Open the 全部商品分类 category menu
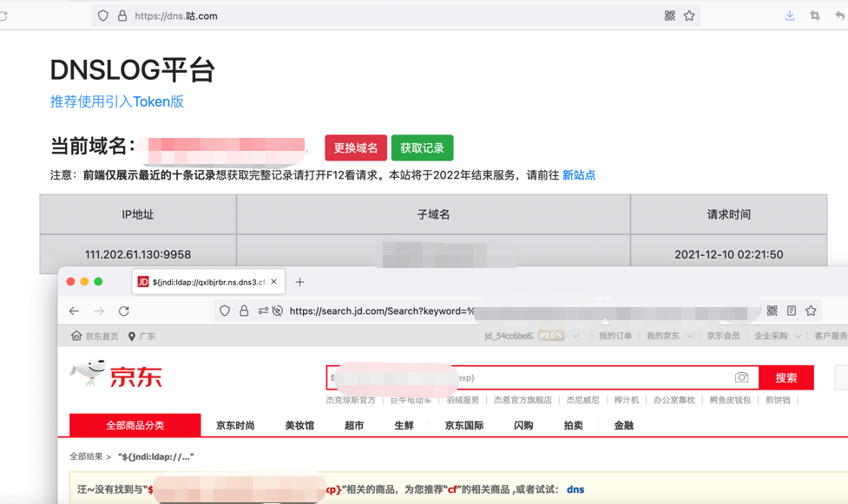This screenshot has height=504, width=848. click(135, 425)
